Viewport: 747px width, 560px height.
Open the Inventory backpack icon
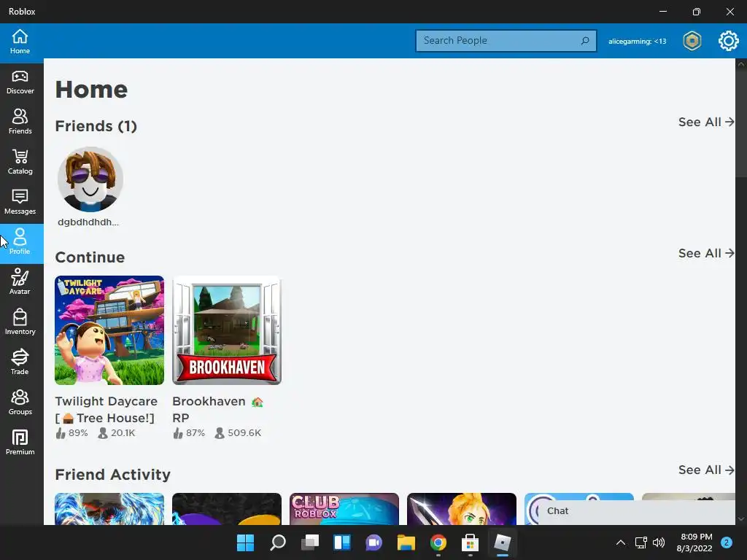point(20,322)
